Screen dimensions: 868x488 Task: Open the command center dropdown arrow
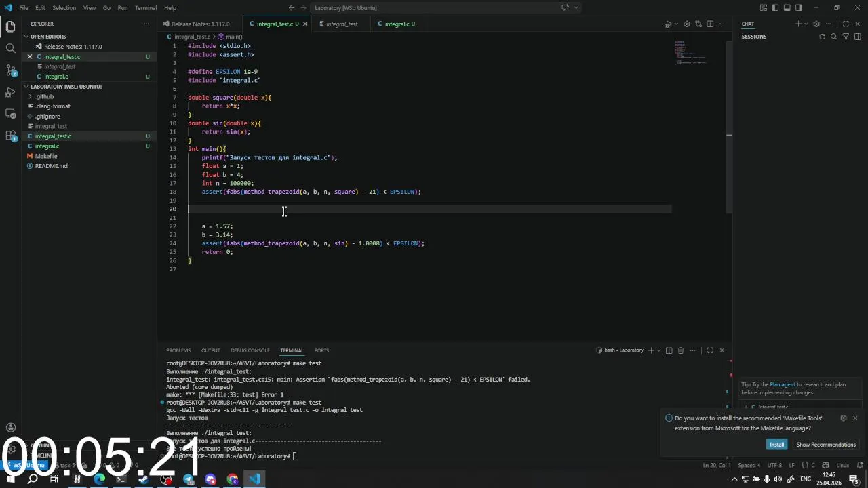tap(577, 7)
